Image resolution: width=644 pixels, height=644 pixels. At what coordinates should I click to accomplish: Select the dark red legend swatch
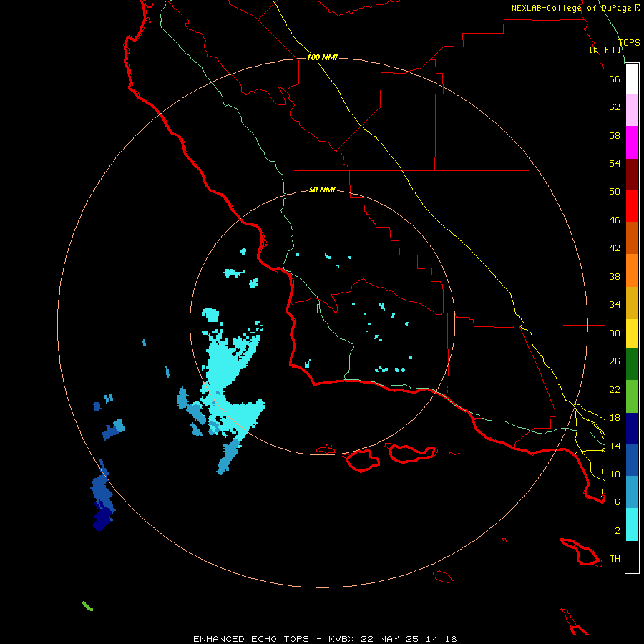click(632, 174)
